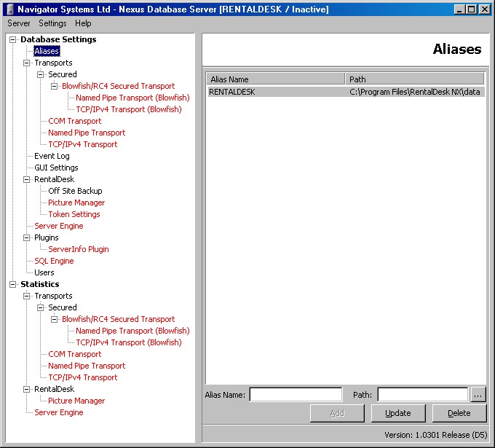This screenshot has width=495, height=448.
Task: Click the C:\Program Files\RentalDesk NX\data path cell
Action: coord(414,92)
